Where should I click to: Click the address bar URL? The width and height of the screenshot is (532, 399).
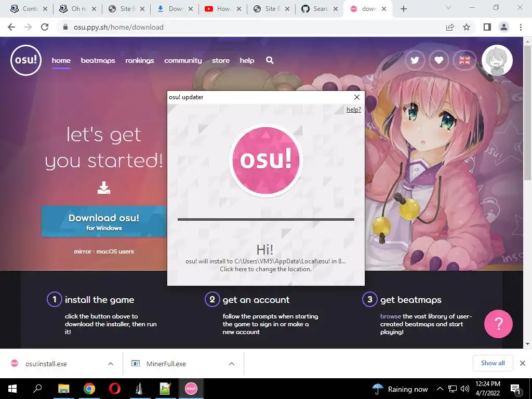coord(118,27)
